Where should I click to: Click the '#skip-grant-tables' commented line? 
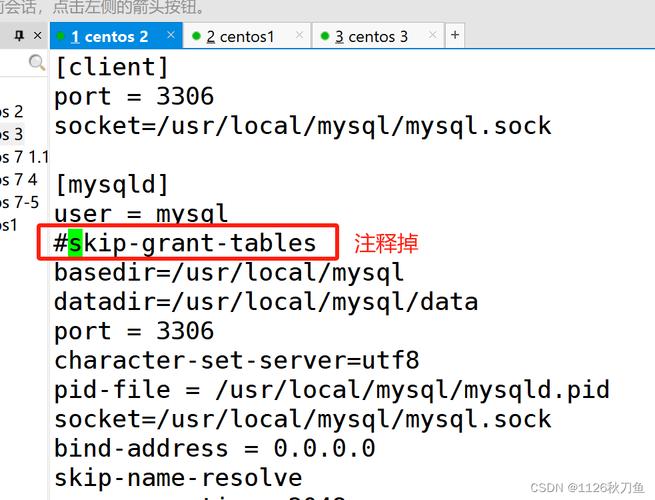point(185,244)
